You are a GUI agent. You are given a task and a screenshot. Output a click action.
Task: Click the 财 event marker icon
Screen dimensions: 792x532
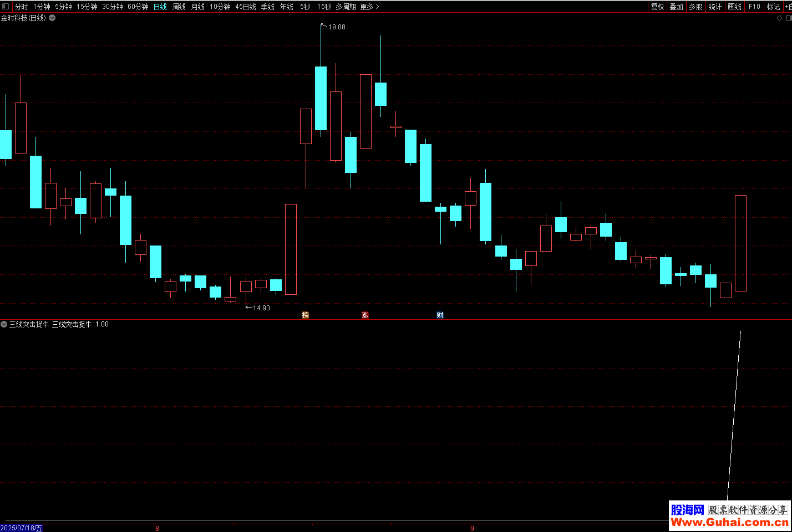pyautogui.click(x=440, y=315)
